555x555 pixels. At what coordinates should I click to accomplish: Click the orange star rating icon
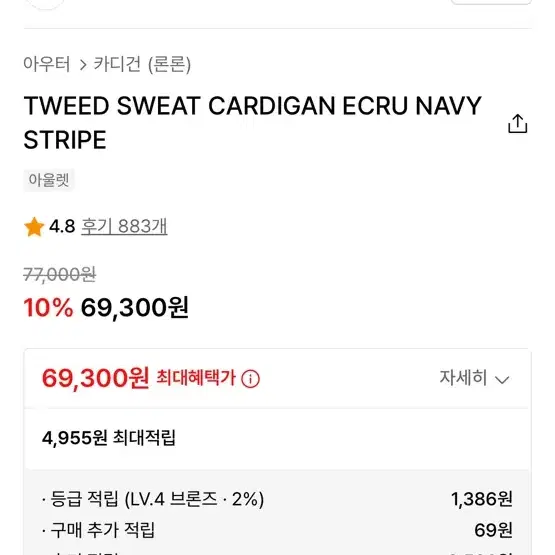point(34,227)
